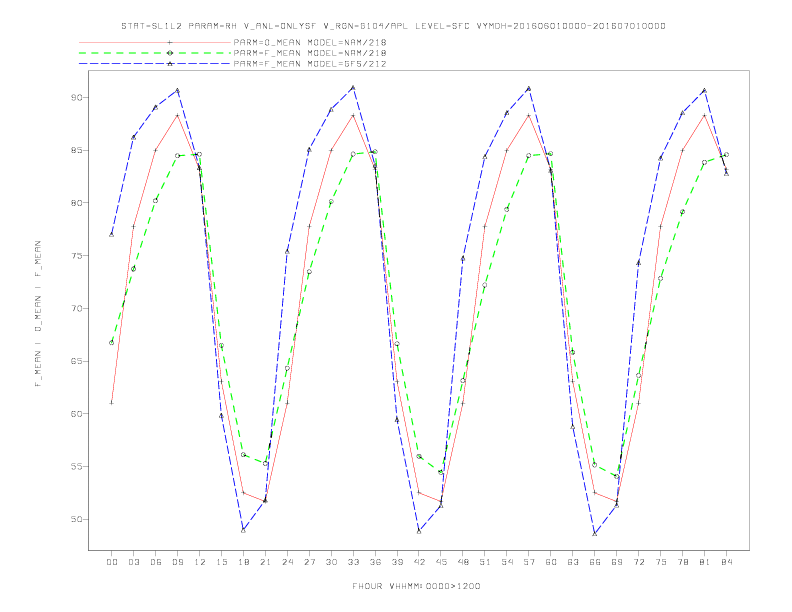Click the x-axis tick label 00
The width and height of the screenshot is (792, 612).
(x=112, y=562)
